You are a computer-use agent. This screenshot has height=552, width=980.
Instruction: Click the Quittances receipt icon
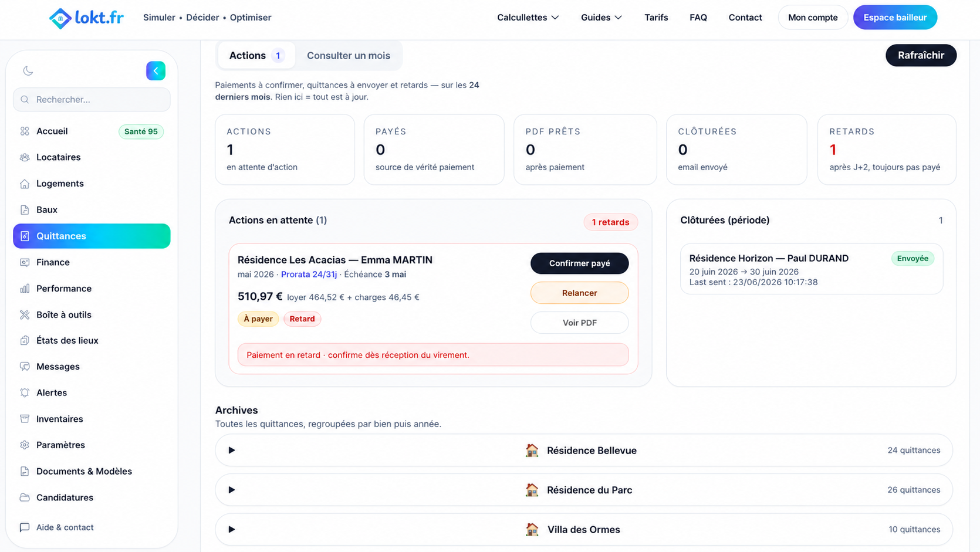click(25, 236)
